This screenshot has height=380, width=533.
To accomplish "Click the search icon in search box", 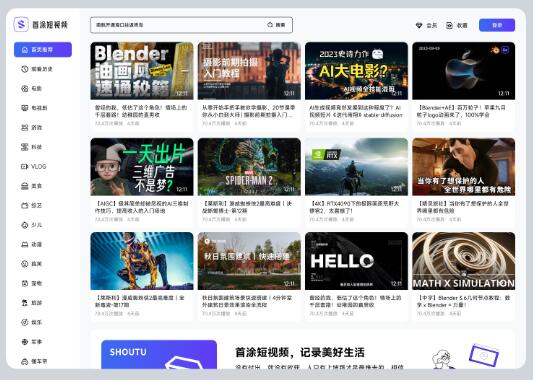I will point(270,25).
